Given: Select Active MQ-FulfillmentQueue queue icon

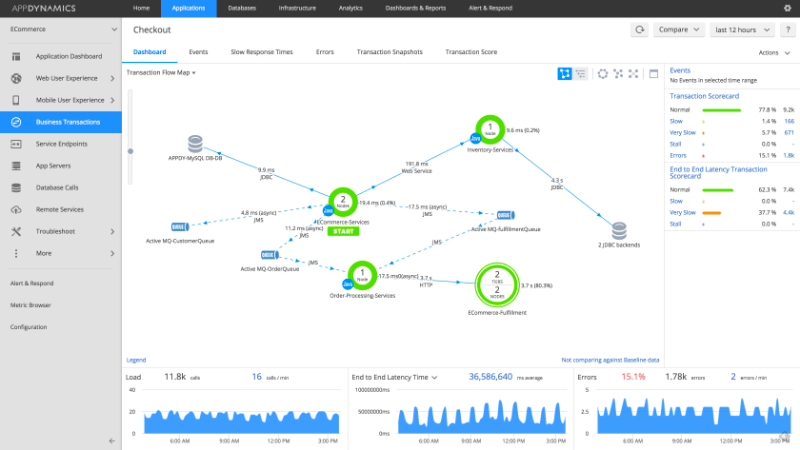Looking at the screenshot, I should (x=506, y=215).
